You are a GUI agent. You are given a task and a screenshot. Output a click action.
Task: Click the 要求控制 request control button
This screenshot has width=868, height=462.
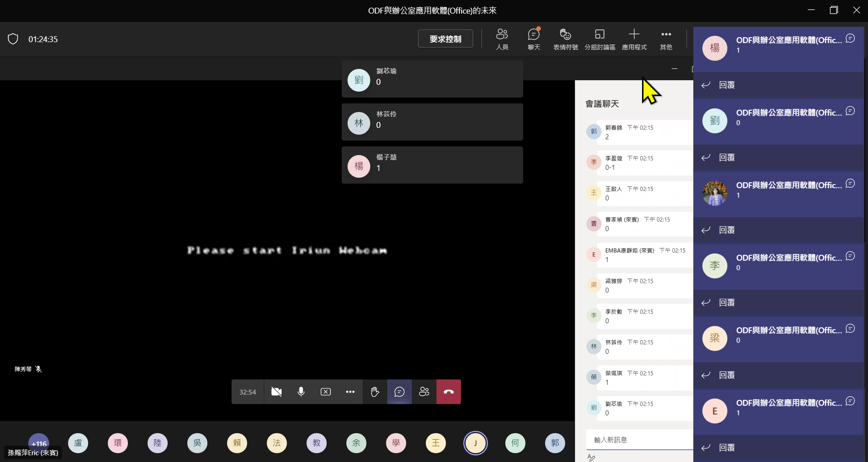point(446,39)
